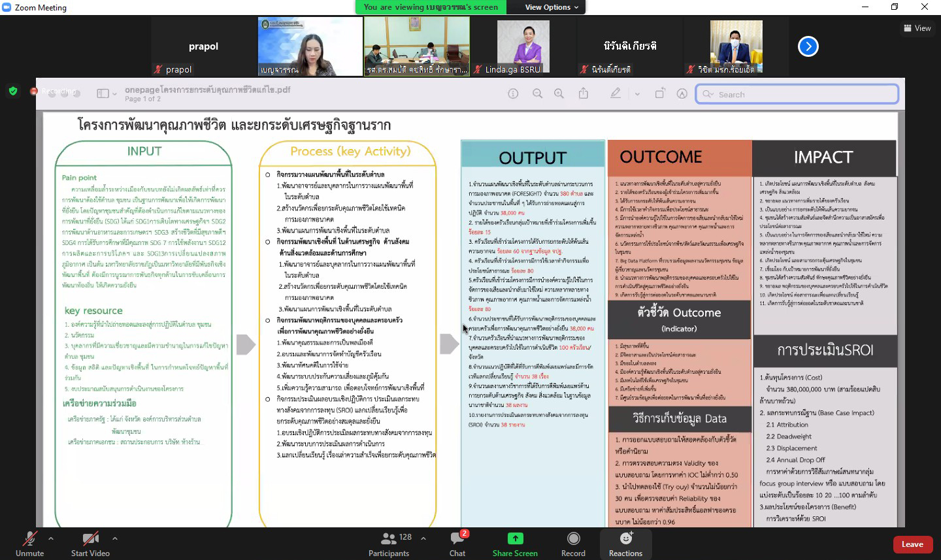941x560 pixels.
Task: Unmute the microphone
Action: tap(29, 543)
